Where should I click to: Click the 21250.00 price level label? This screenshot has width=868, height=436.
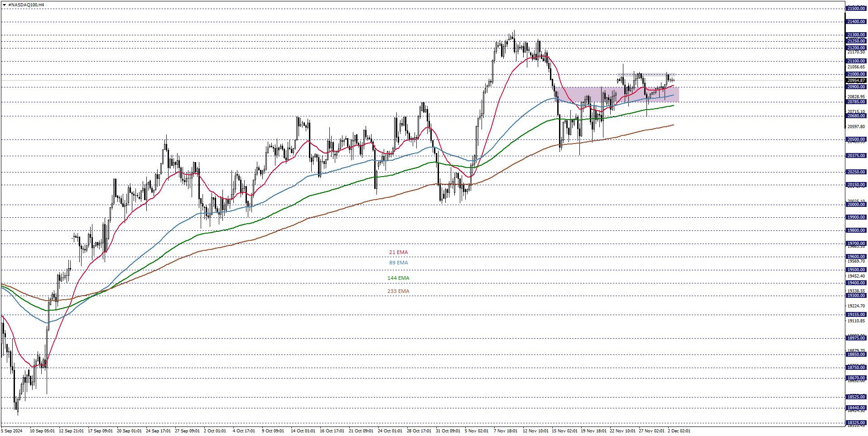click(856, 41)
